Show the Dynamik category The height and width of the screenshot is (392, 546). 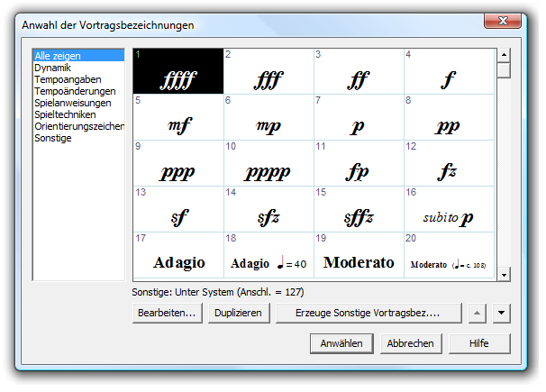pyautogui.click(x=53, y=68)
